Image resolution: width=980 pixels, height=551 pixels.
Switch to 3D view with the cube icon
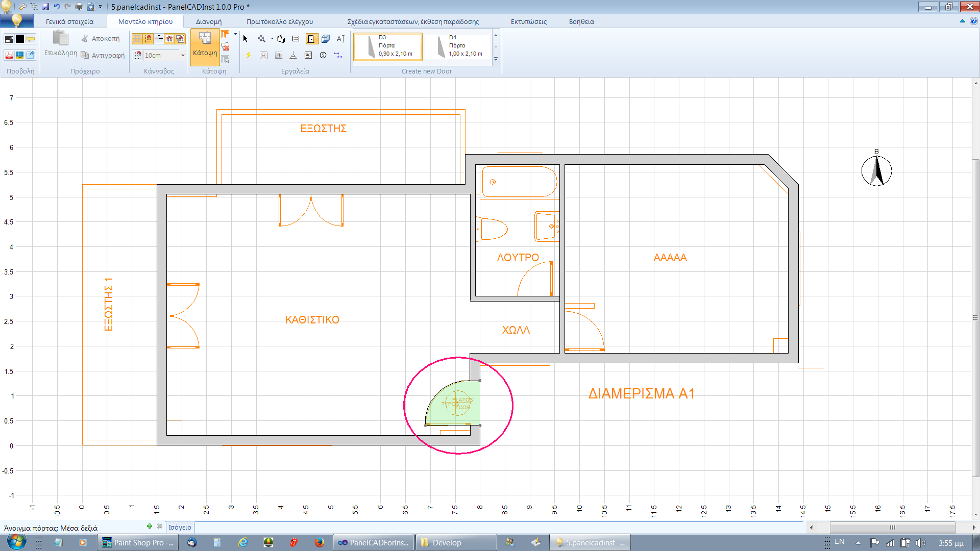325,38
